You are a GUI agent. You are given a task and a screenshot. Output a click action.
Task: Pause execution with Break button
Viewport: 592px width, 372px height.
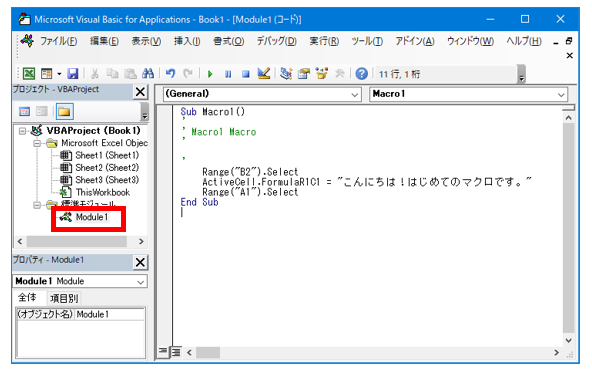228,74
